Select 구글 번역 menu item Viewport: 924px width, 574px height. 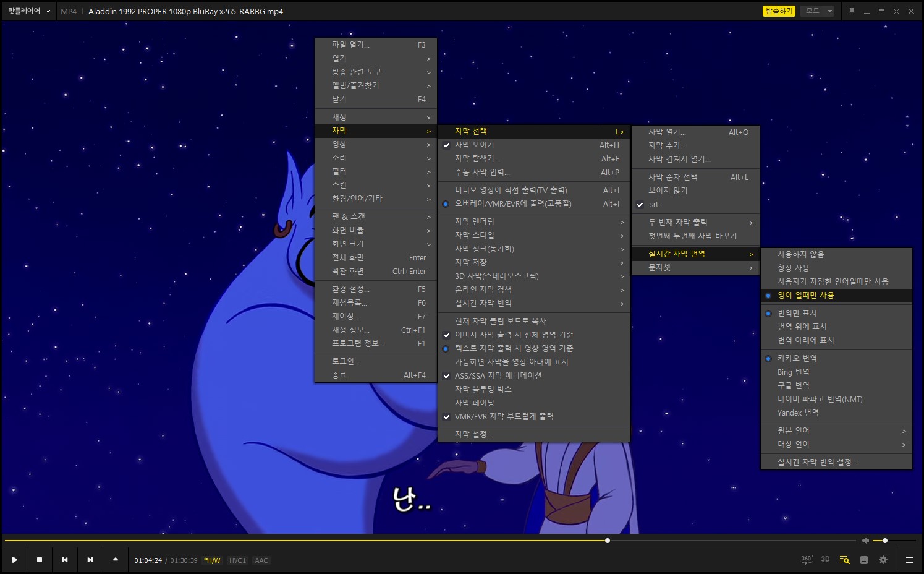pos(837,385)
